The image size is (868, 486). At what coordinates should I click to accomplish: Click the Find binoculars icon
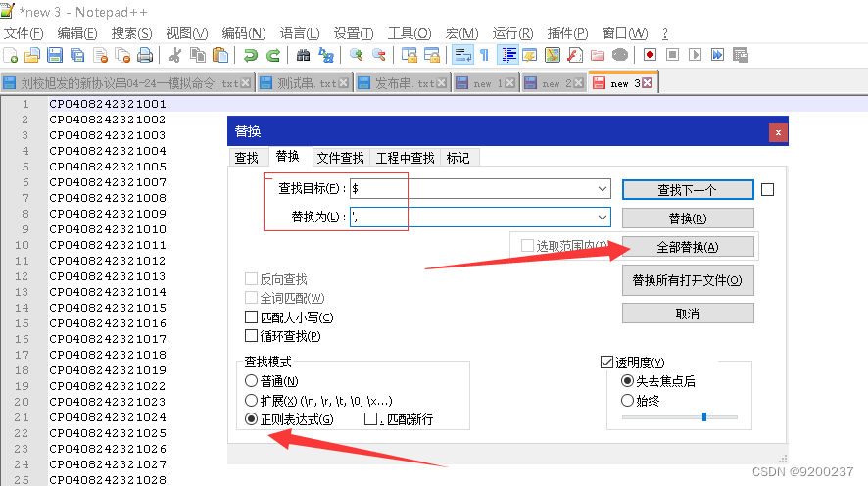[303, 55]
